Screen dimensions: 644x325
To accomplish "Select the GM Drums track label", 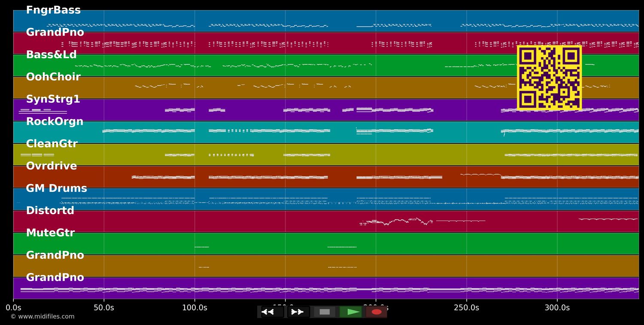I will pyautogui.click(x=56, y=188).
